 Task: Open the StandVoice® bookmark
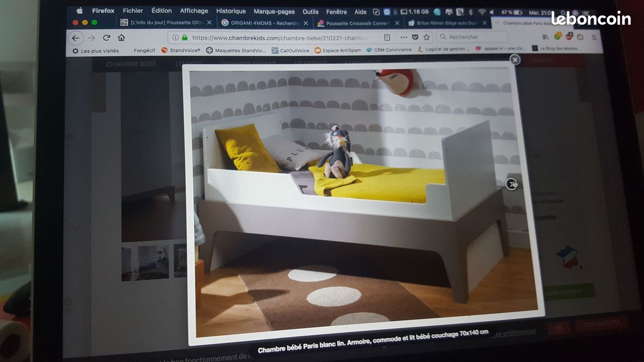(x=181, y=50)
